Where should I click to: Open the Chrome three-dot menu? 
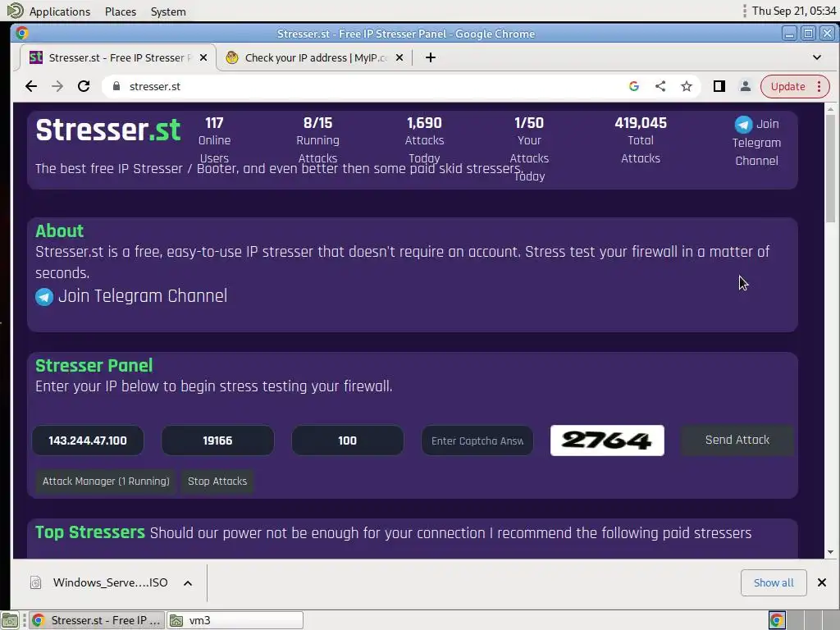click(x=819, y=86)
